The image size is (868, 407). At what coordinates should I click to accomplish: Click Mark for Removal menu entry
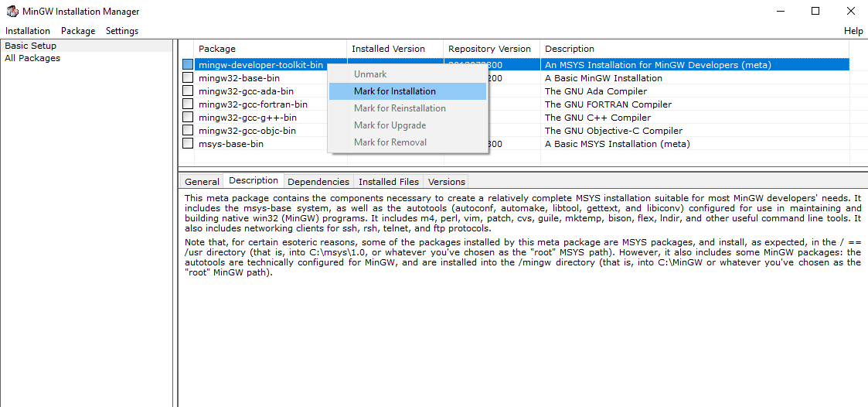click(407, 142)
